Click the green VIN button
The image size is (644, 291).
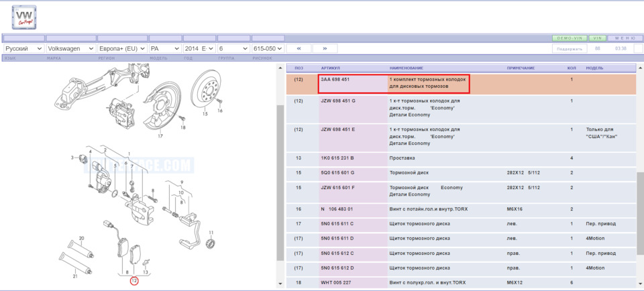tap(598, 38)
